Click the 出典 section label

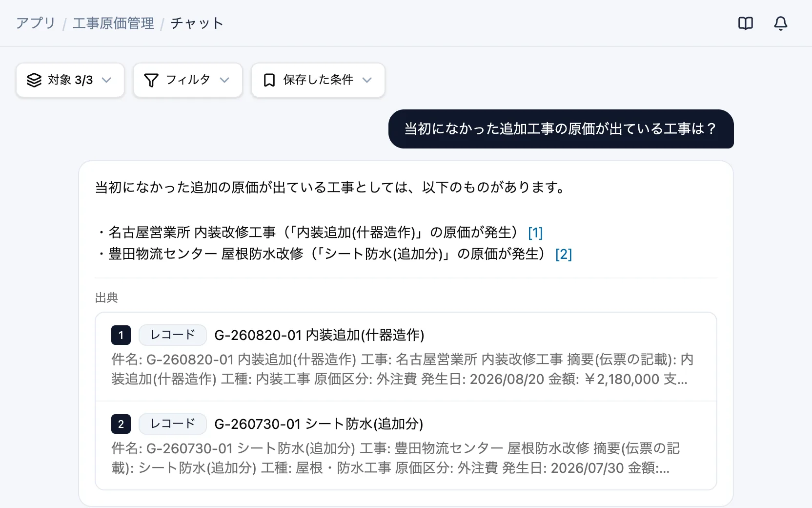[106, 297]
